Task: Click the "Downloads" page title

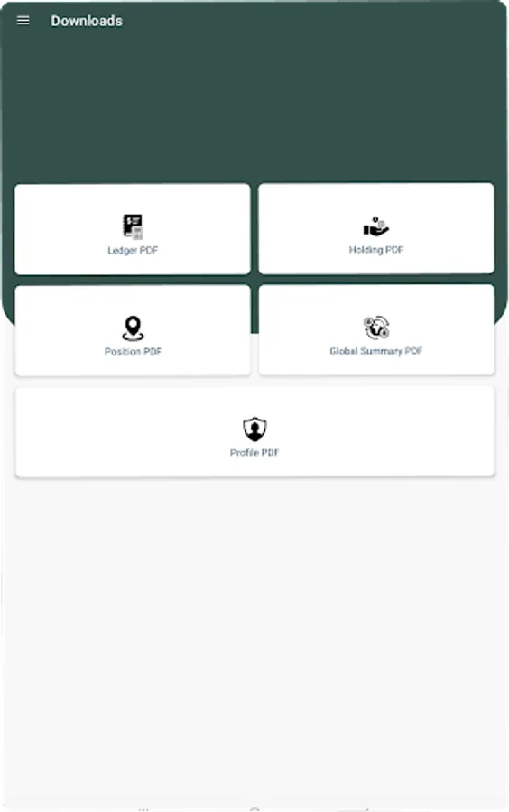Action: coord(87,22)
